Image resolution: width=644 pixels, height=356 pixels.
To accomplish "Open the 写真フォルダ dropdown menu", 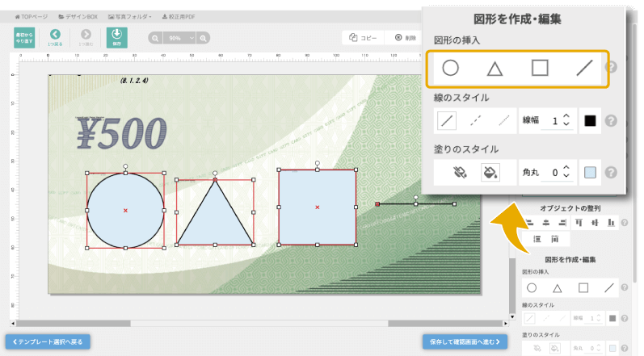I will coord(132,16).
